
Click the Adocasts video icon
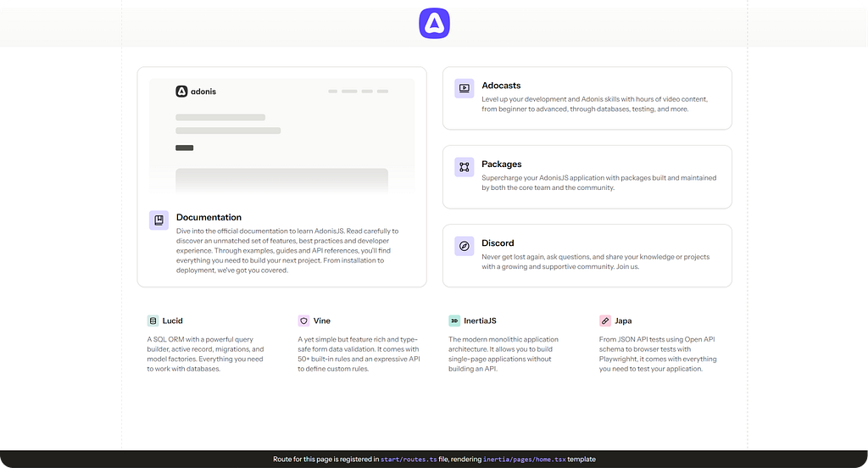464,88
